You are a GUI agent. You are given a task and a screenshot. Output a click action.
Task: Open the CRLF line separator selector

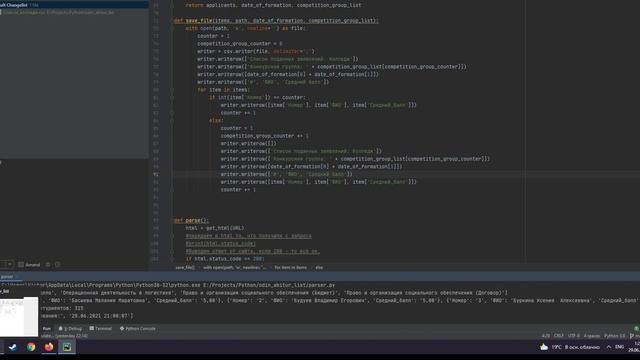point(558,336)
